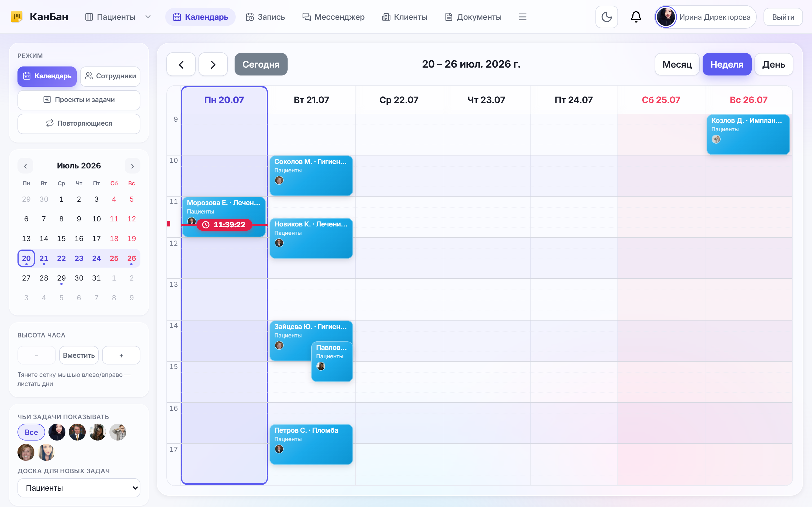Open notifications via the bell icon
812x507 pixels.
pos(636,17)
